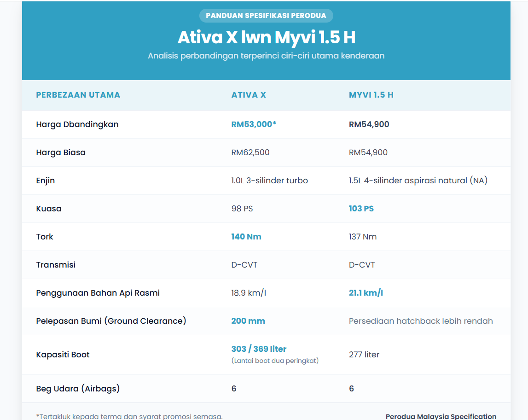This screenshot has height=420, width=528.
Task: Select row label 'Harga Dbandingkan'
Action: 77,124
